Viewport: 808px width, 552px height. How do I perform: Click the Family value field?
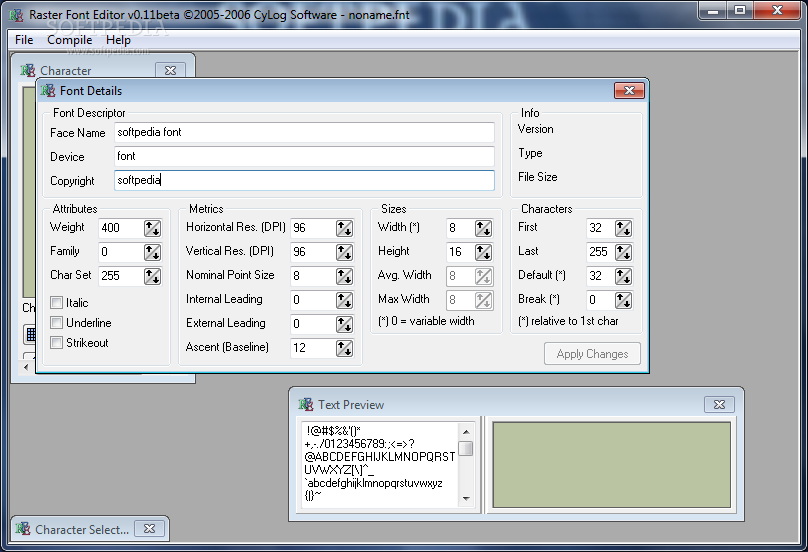pos(121,252)
